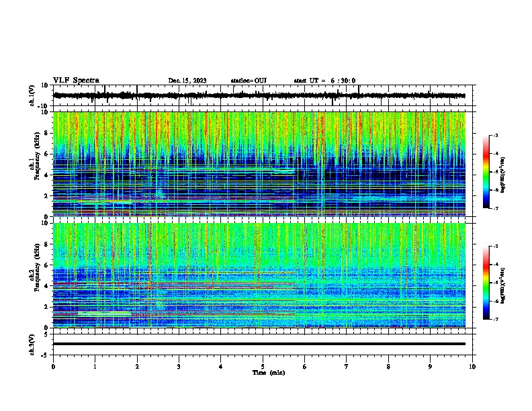Click the "ch.1(V)" waveform axis label
This screenshot has width=532, height=411.
pyautogui.click(x=32, y=95)
